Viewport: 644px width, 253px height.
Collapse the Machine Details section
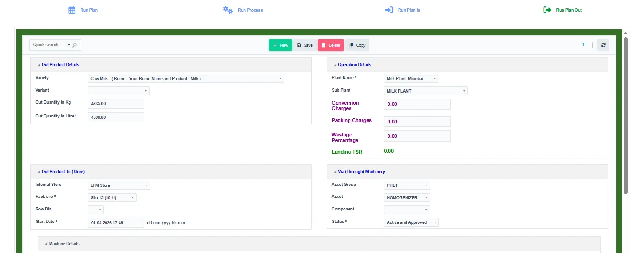click(46, 244)
